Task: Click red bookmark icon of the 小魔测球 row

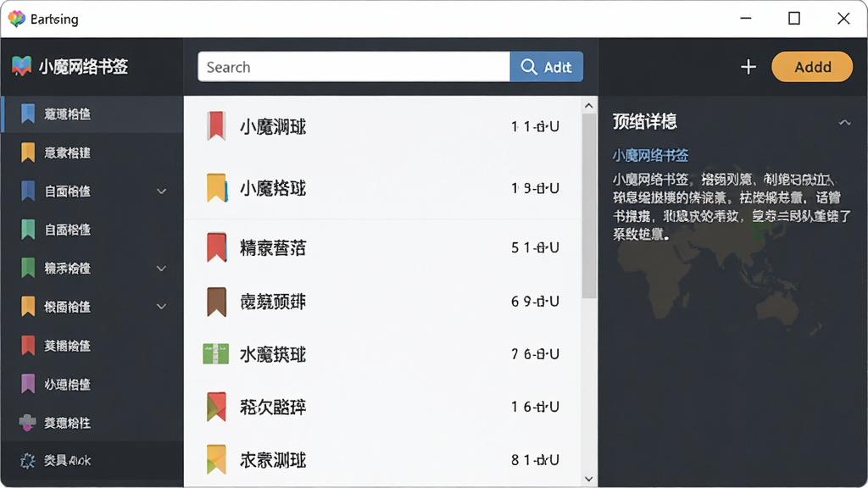Action: point(216,125)
